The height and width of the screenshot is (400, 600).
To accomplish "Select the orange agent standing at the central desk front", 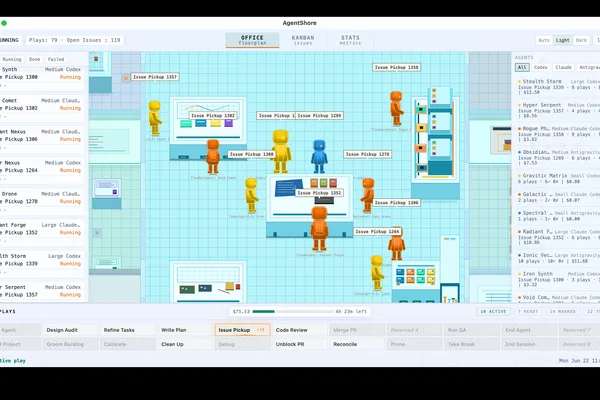I will 319,229.
